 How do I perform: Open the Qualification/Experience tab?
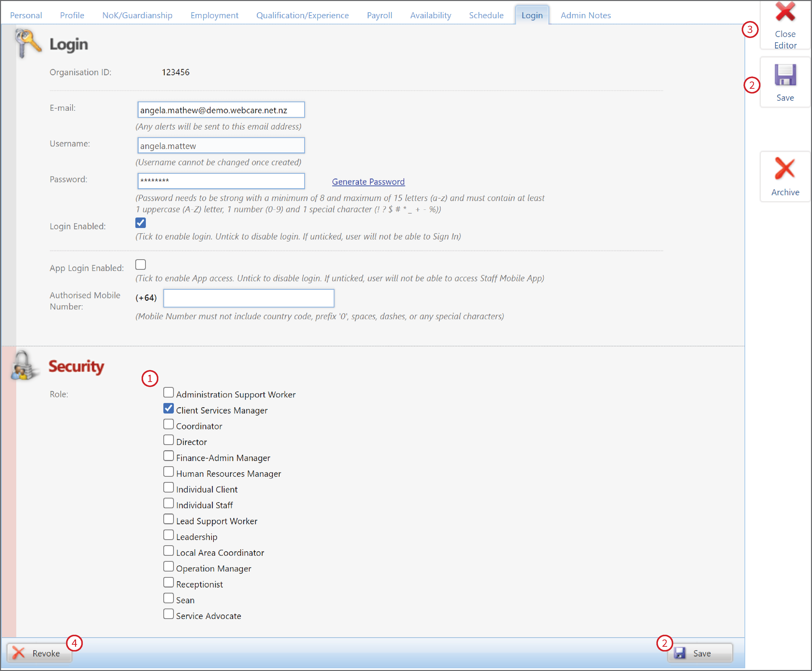[302, 15]
